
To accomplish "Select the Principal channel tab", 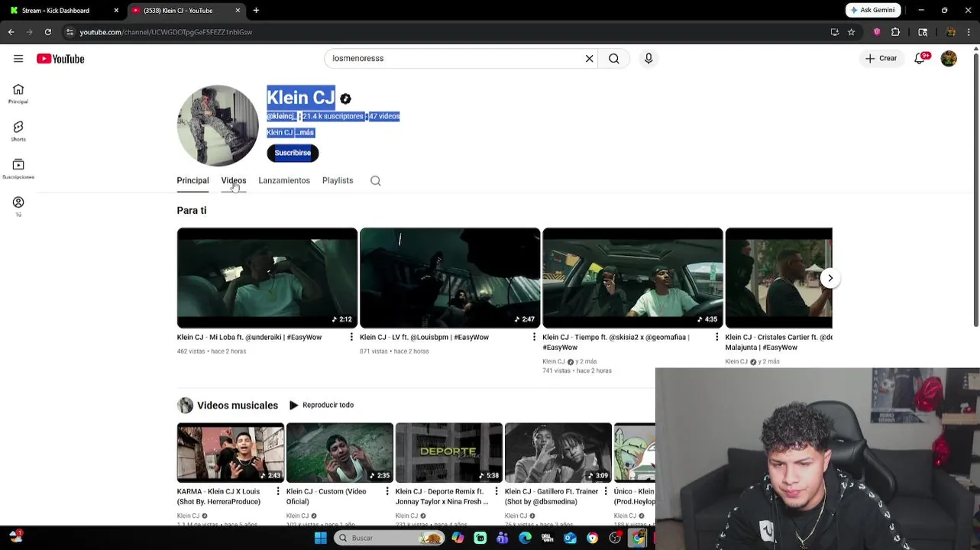I will coord(192,181).
